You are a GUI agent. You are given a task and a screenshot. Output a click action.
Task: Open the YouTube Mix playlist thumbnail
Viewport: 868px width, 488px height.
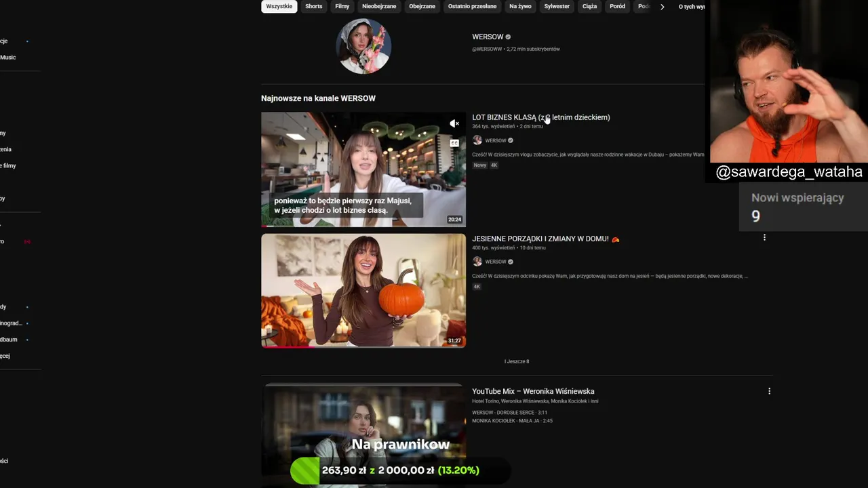[363, 435]
